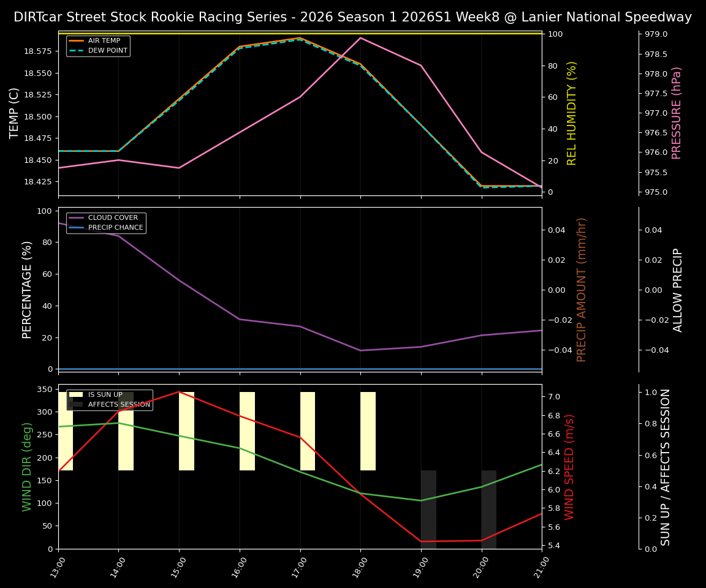Image resolution: width=706 pixels, height=588 pixels.
Task: Click the dashed DEW POINT legend marker
Action: point(77,50)
